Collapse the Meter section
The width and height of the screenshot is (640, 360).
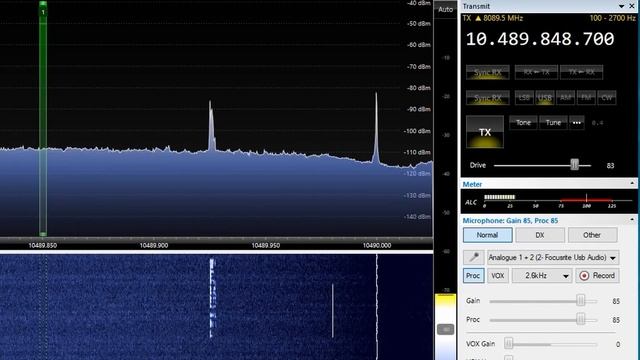point(632,183)
